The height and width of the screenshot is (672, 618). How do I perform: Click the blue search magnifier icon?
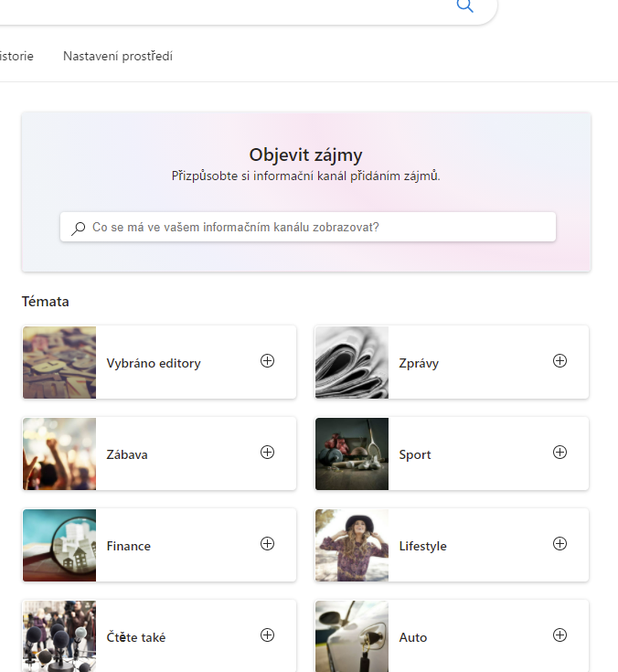[x=464, y=6]
